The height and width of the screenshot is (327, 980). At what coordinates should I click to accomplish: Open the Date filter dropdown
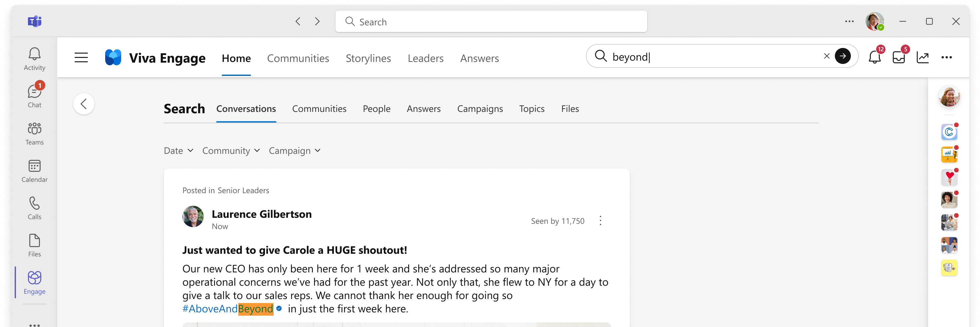pyautogui.click(x=178, y=151)
